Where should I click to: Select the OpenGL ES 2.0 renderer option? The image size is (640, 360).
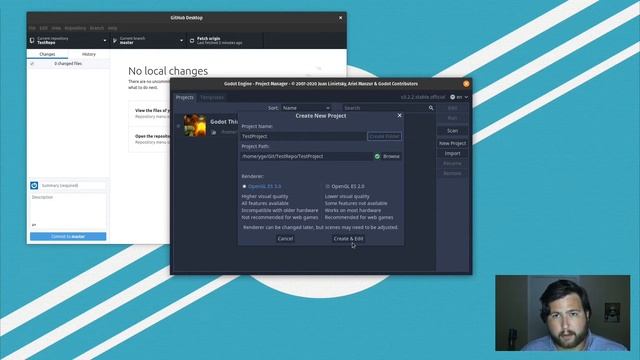click(x=344, y=186)
